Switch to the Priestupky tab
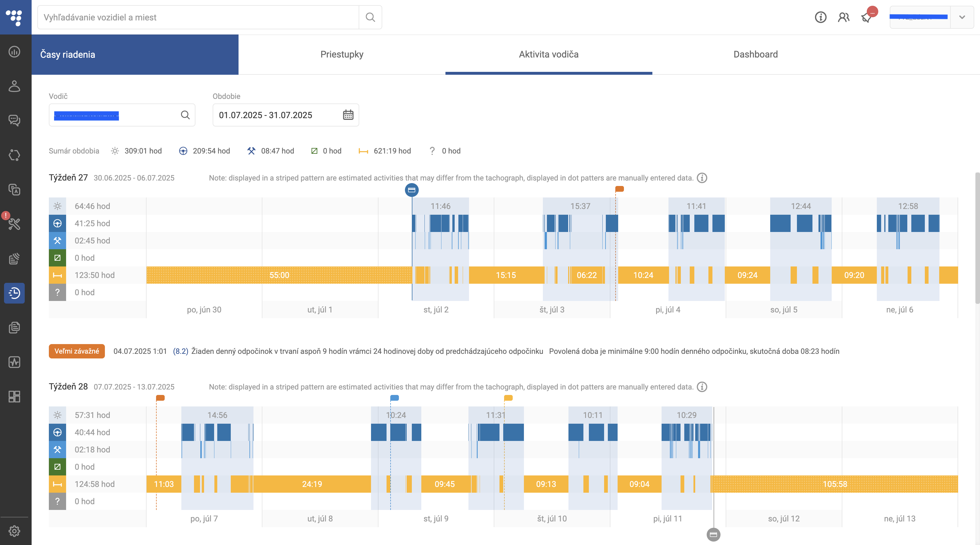The height and width of the screenshot is (545, 980). pyautogui.click(x=342, y=54)
